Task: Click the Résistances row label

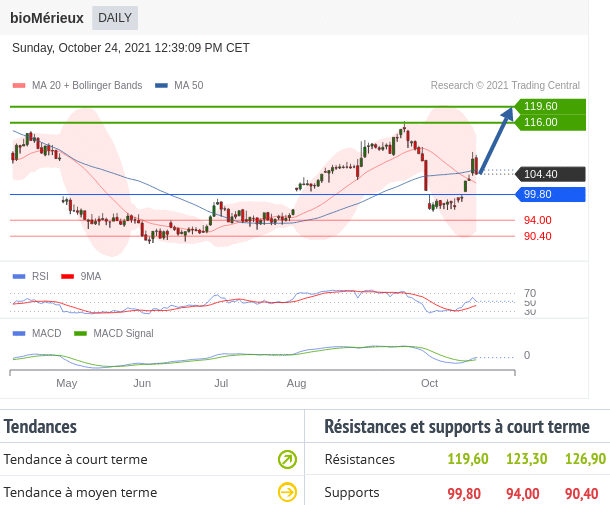Action: click(360, 459)
